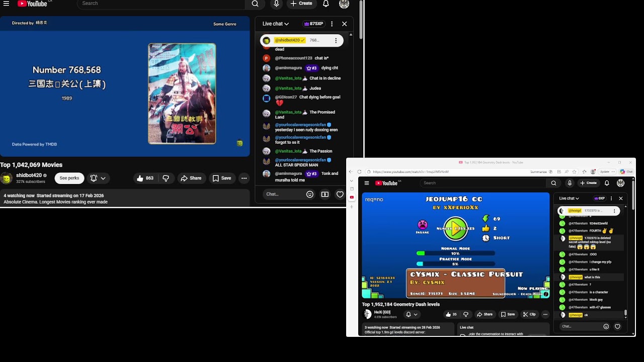The width and height of the screenshot is (644, 362).
Task: Open pinned message options for @shidbot420
Action: coord(336,41)
